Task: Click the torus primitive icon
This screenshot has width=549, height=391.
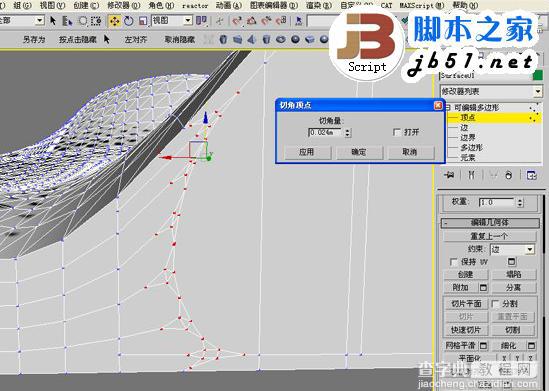Action: tap(281, 39)
